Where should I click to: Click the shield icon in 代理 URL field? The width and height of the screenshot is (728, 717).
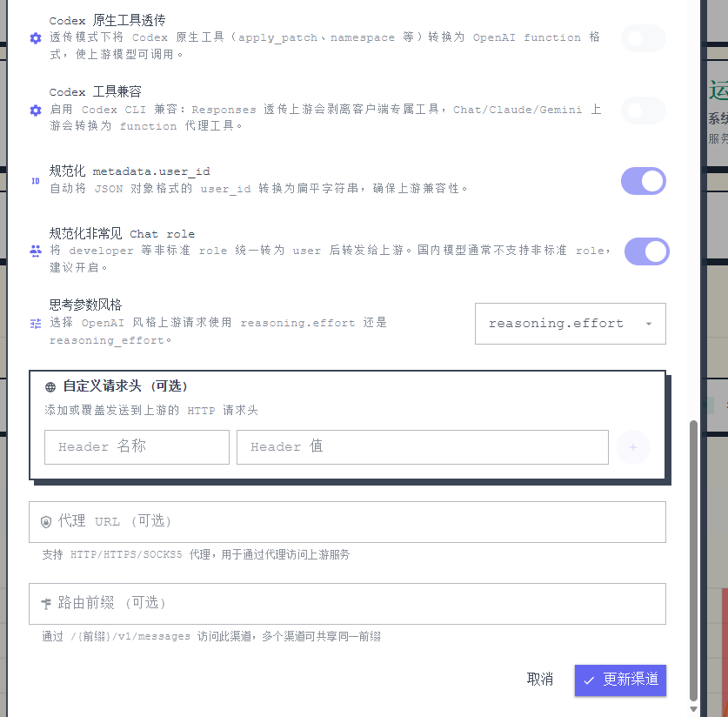(x=46, y=522)
